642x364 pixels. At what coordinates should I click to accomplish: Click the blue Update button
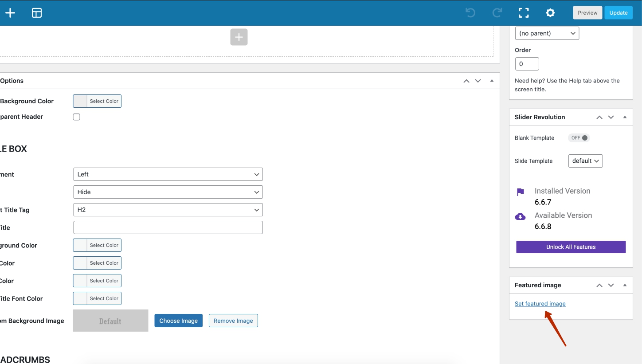click(618, 13)
